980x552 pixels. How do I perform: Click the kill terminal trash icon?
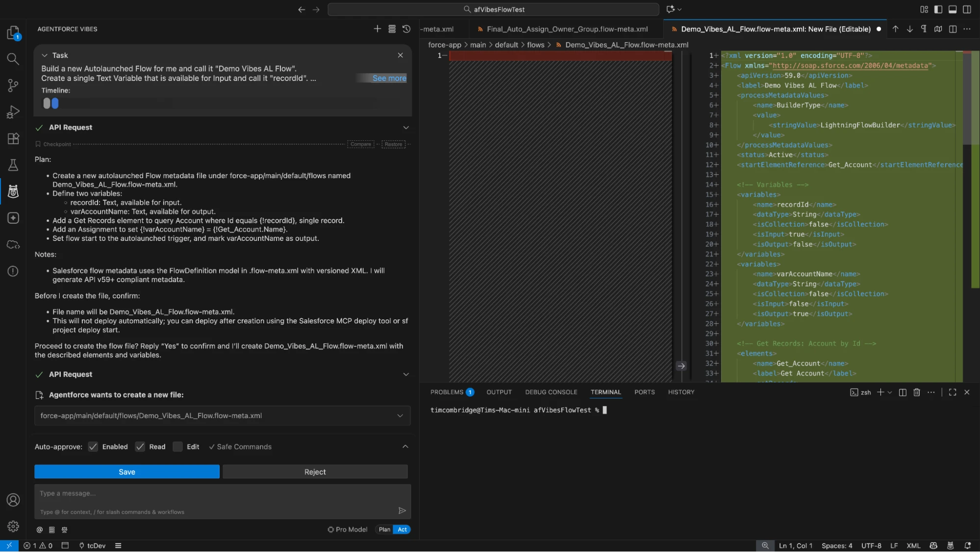click(x=917, y=392)
